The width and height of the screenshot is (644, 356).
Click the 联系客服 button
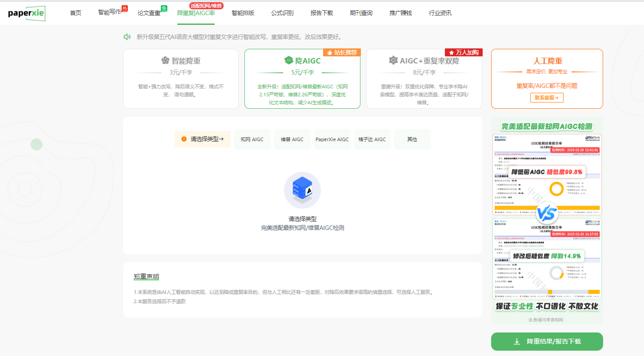click(x=547, y=98)
